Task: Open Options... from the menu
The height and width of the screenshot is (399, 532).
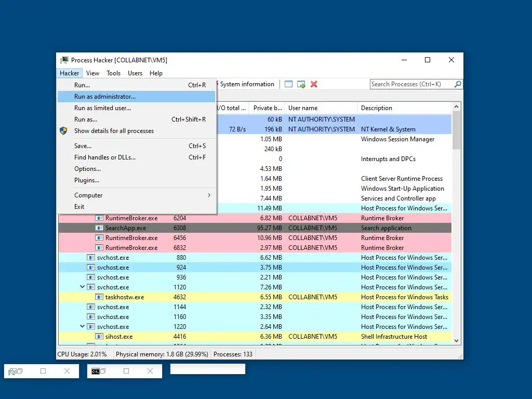Action: coord(137,169)
